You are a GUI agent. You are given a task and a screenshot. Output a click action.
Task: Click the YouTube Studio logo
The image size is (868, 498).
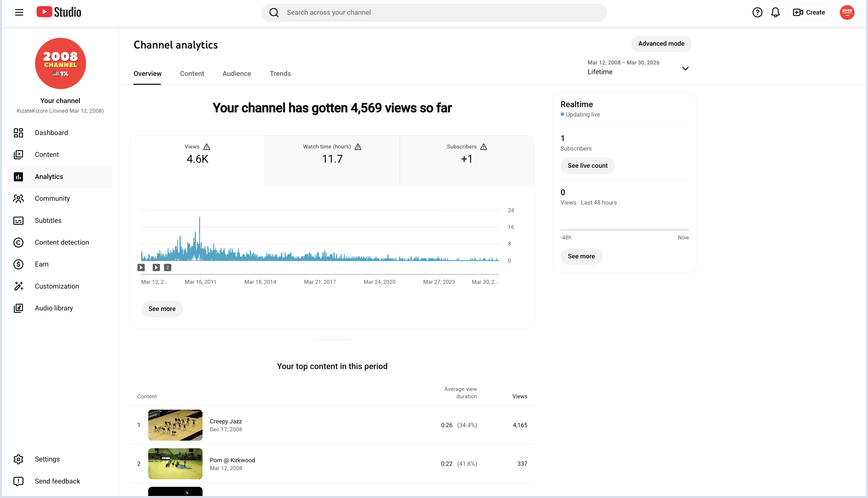click(59, 12)
